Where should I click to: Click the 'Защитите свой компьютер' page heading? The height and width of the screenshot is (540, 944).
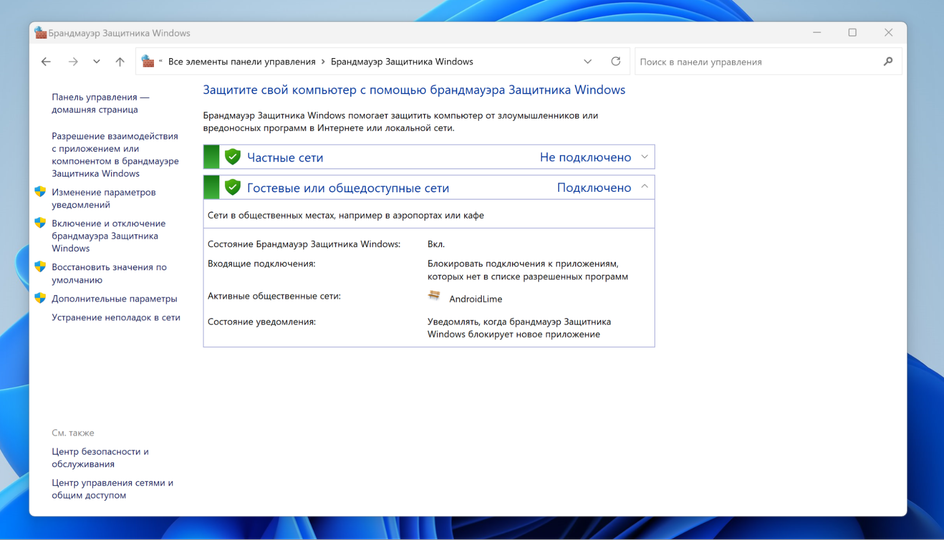(x=414, y=90)
